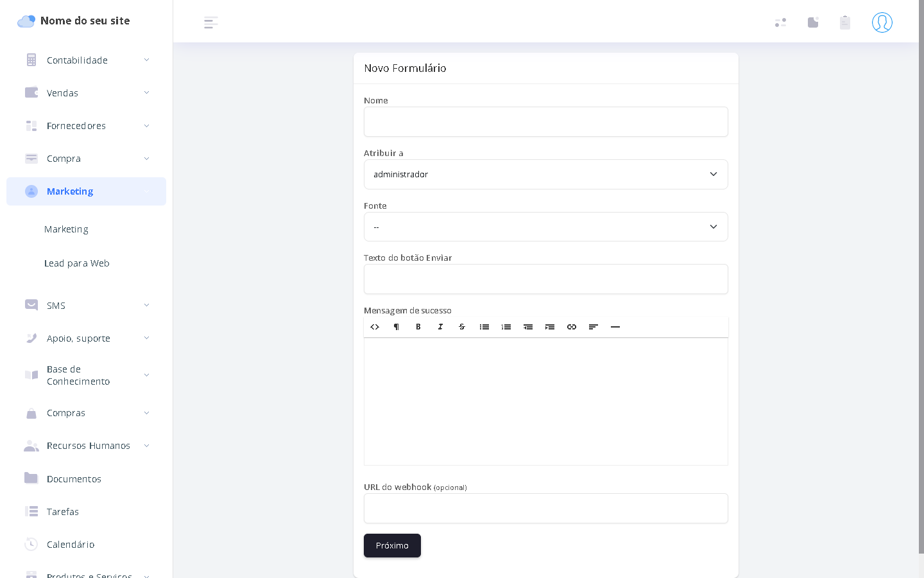This screenshot has width=924, height=578.
Task: Open the Fonte dropdown
Action: [545, 227]
